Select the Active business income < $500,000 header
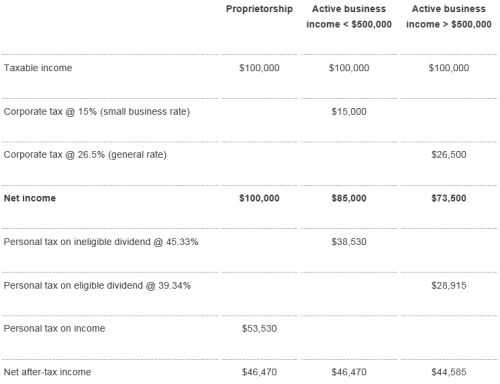The image size is (500, 384). pos(349,17)
